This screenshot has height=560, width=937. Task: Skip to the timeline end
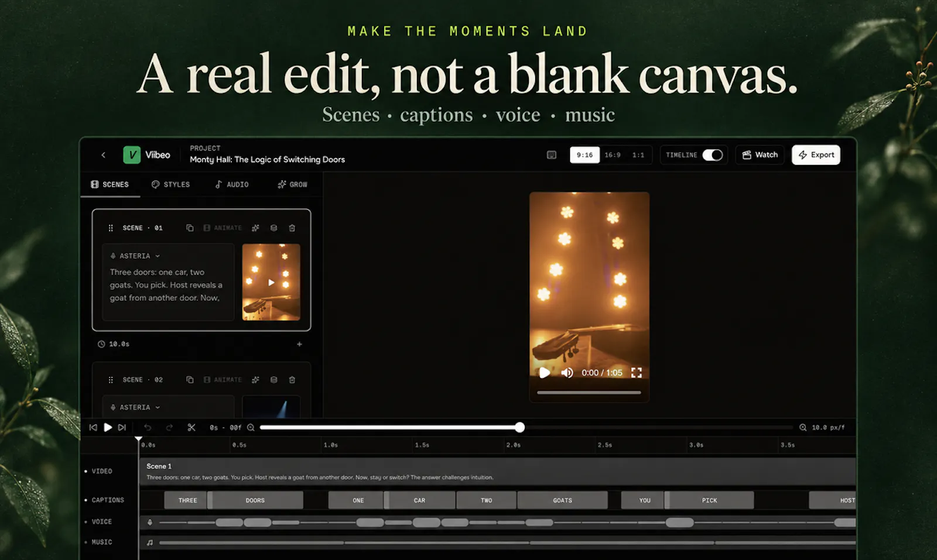pos(122,428)
